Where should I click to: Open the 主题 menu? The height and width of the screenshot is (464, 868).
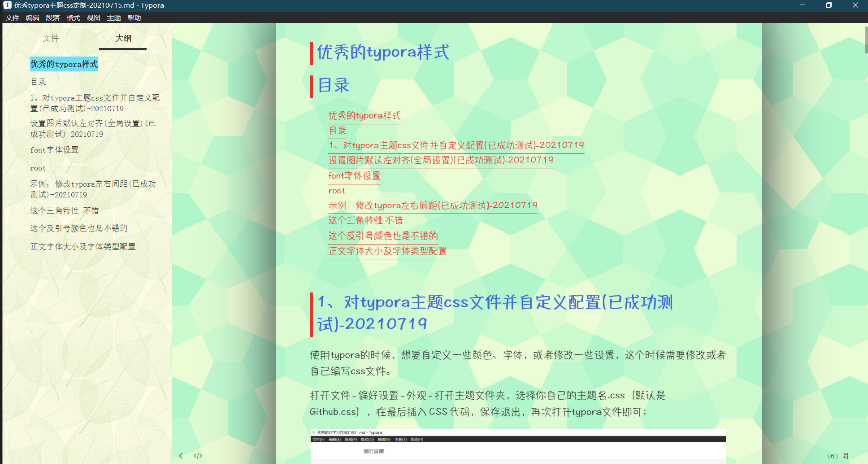pos(114,18)
